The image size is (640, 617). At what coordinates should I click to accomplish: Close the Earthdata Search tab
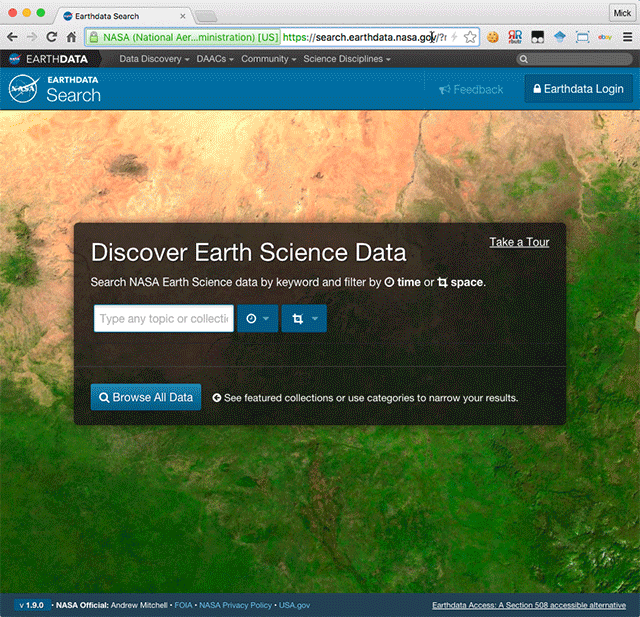183,16
